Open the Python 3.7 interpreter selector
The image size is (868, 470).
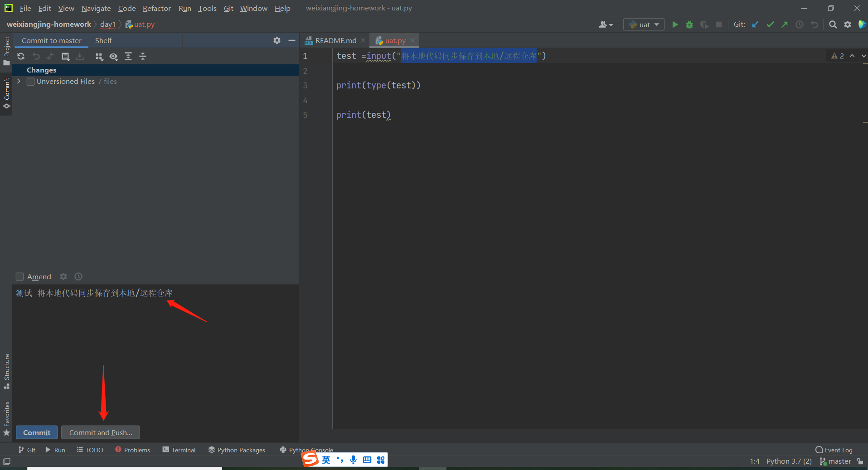(x=789, y=461)
